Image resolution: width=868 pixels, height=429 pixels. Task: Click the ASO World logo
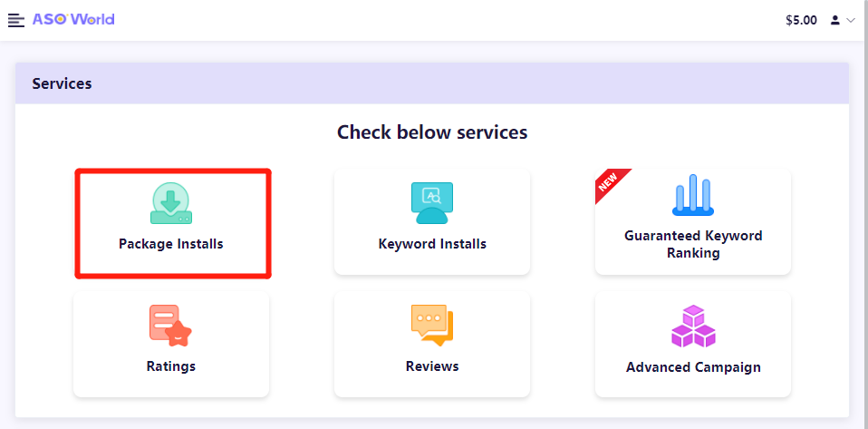(x=73, y=19)
